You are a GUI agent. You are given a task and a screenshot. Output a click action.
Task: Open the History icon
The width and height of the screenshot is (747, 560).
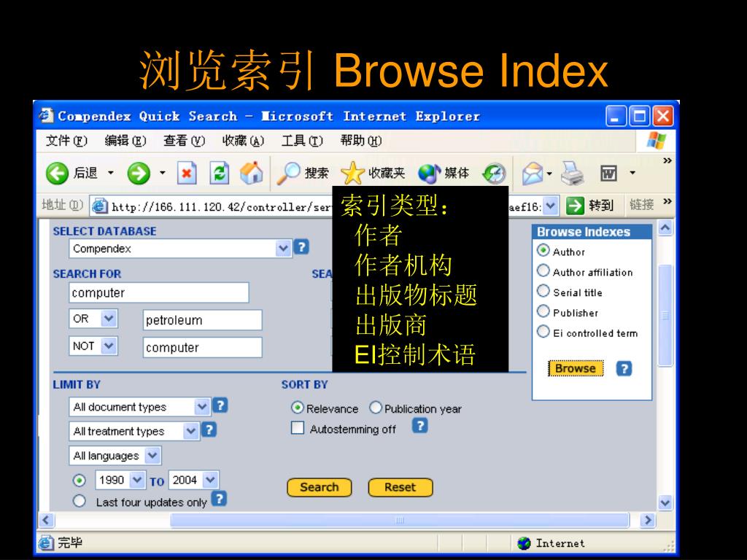[494, 174]
